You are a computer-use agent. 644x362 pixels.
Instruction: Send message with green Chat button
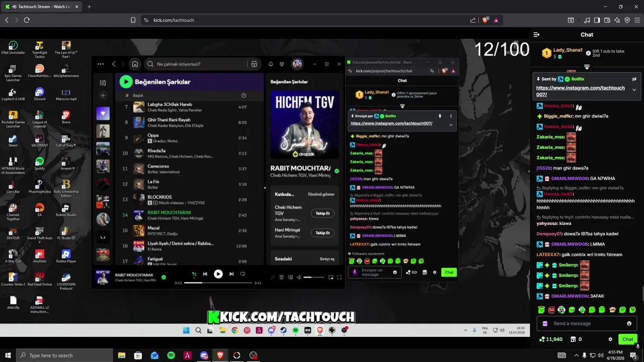point(627,339)
